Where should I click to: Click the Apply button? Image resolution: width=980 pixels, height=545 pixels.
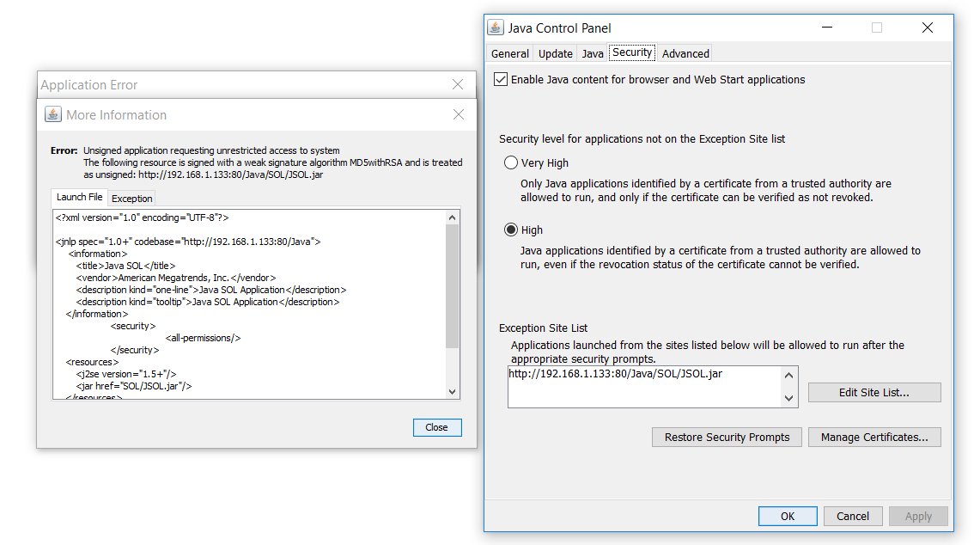coord(918,517)
